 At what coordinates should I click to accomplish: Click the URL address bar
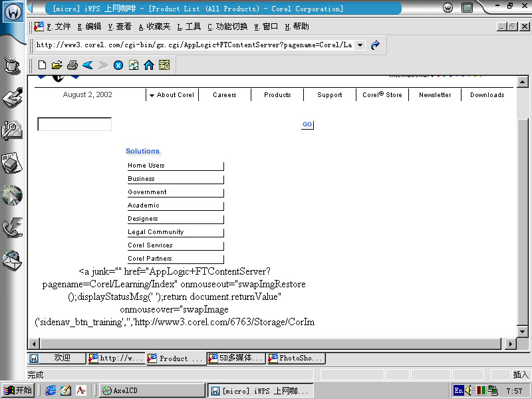[x=194, y=45]
